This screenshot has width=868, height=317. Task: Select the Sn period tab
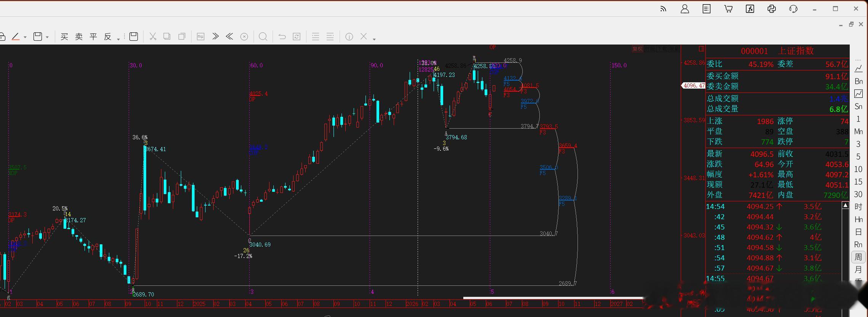858,106
